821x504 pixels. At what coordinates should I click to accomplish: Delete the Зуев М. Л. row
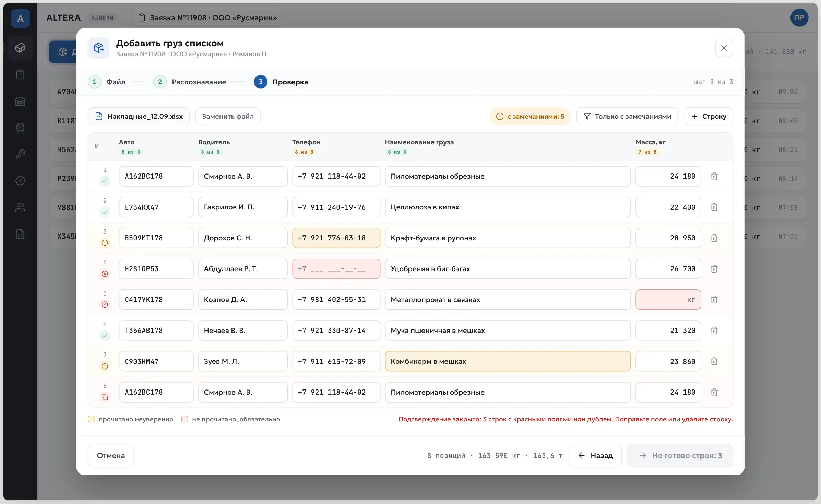click(714, 361)
